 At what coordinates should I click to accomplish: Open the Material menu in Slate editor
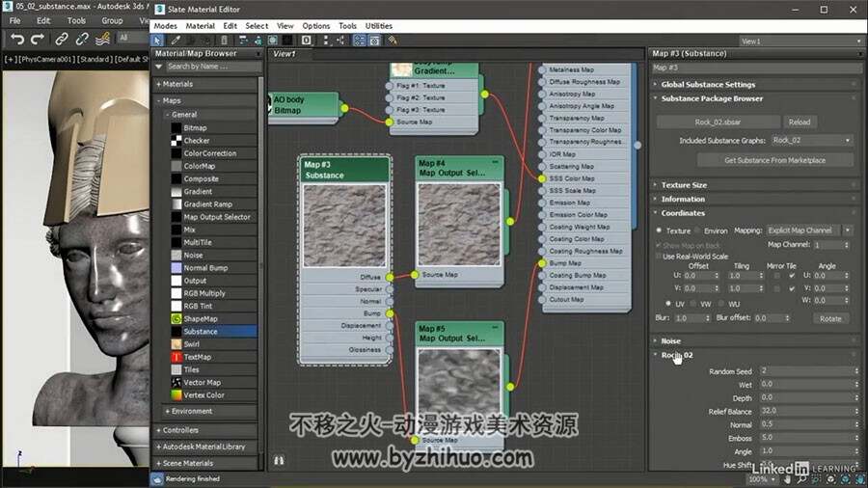(x=200, y=26)
